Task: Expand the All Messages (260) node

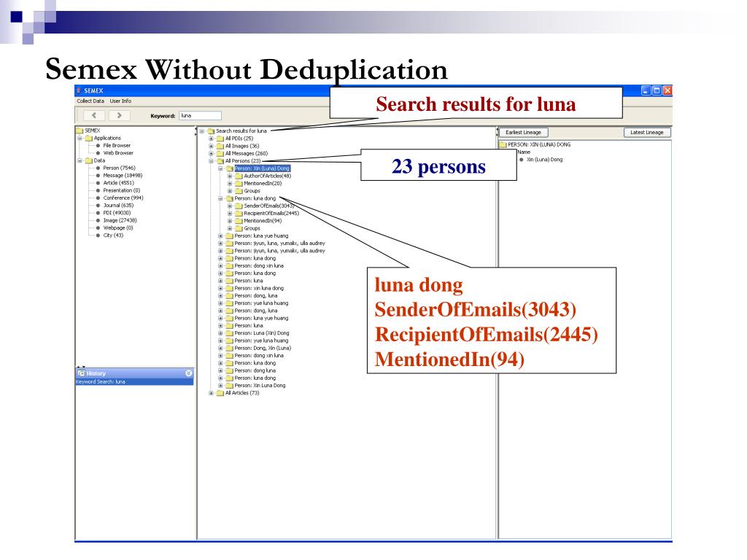Action: [211, 153]
